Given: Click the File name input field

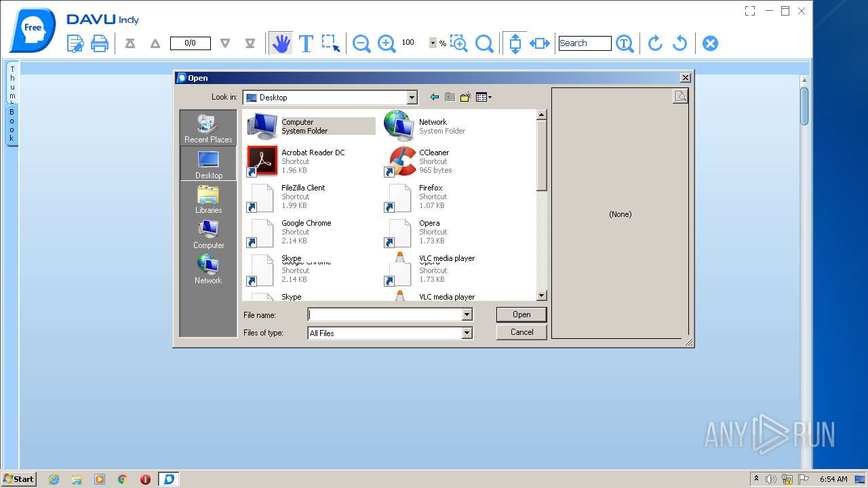Looking at the screenshot, I should click(x=384, y=314).
